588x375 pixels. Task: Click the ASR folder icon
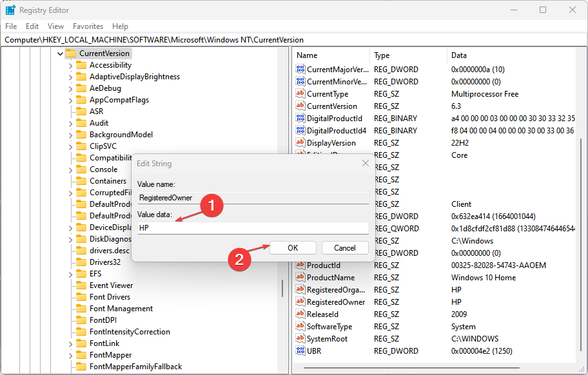81,111
